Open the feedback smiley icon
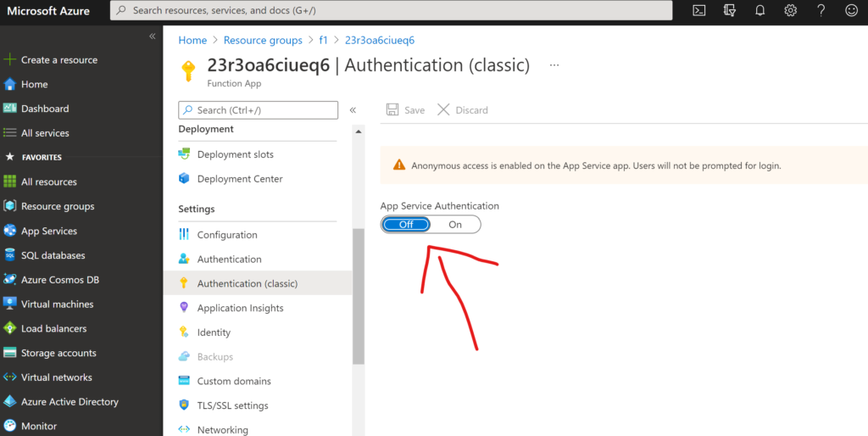This screenshot has height=436, width=868. point(851,10)
